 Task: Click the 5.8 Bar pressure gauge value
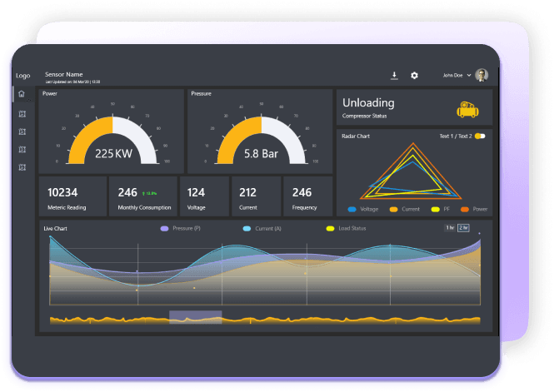(261, 154)
